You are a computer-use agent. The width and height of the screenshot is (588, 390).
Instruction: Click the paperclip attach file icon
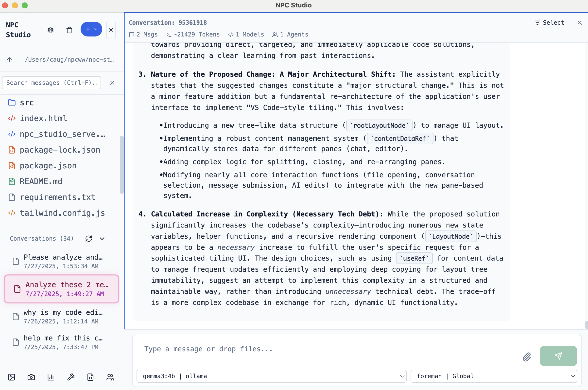(x=527, y=357)
